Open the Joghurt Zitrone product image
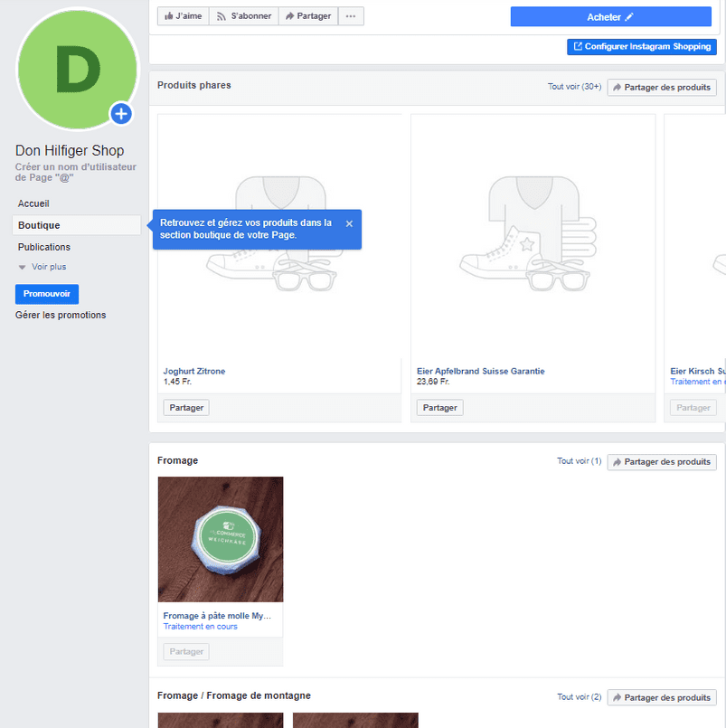Viewport: 726px width, 728px height. [x=279, y=235]
